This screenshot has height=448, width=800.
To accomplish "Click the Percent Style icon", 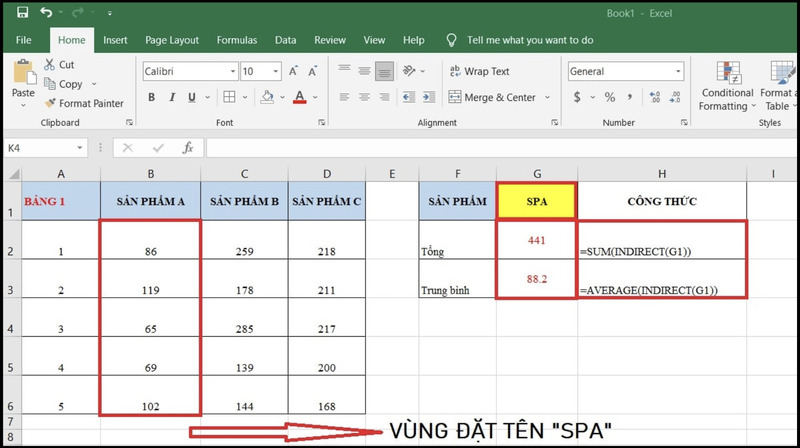I will coord(610,97).
